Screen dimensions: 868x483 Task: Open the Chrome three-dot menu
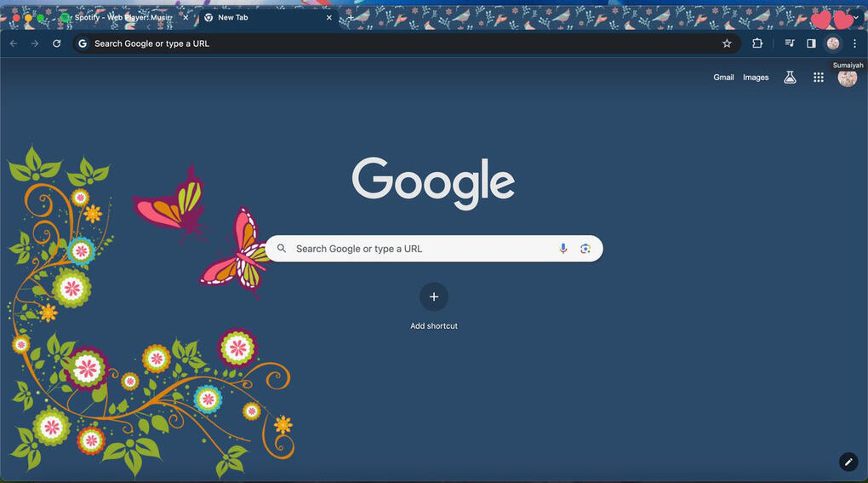(x=854, y=43)
